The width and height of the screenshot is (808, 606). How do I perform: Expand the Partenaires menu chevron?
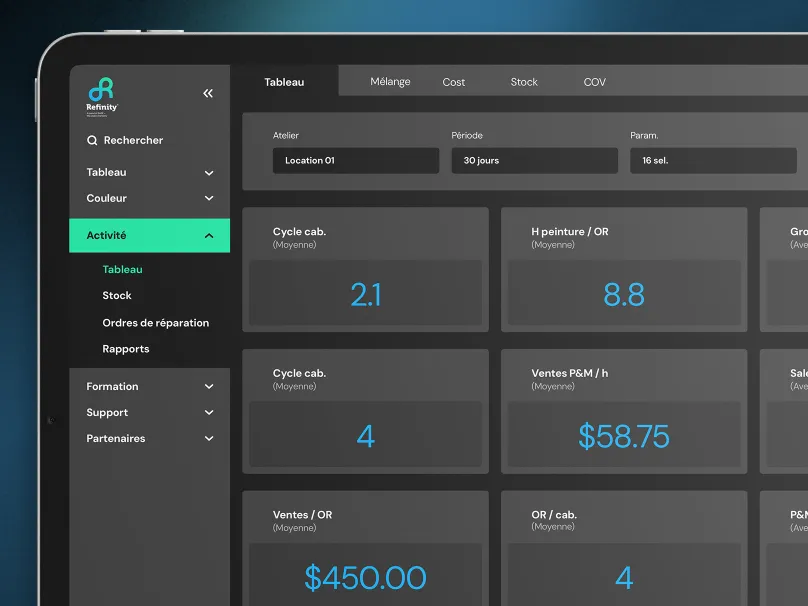coord(209,439)
